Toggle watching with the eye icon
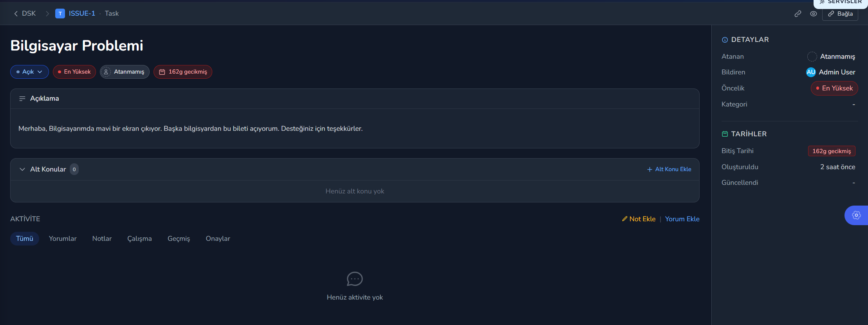This screenshot has height=325, width=868. click(x=814, y=14)
